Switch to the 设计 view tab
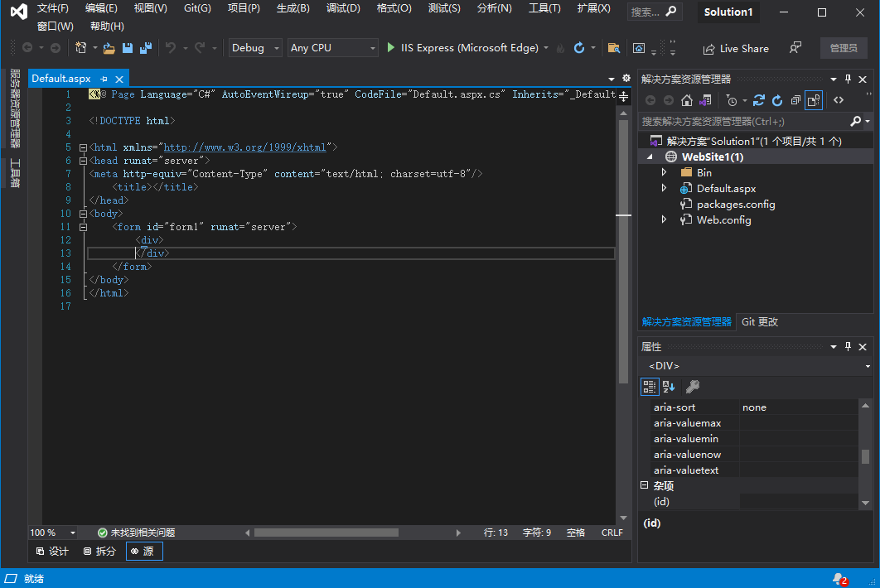880x588 pixels. point(52,552)
